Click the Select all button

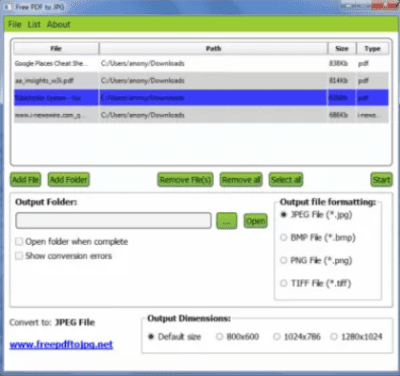coord(286,180)
